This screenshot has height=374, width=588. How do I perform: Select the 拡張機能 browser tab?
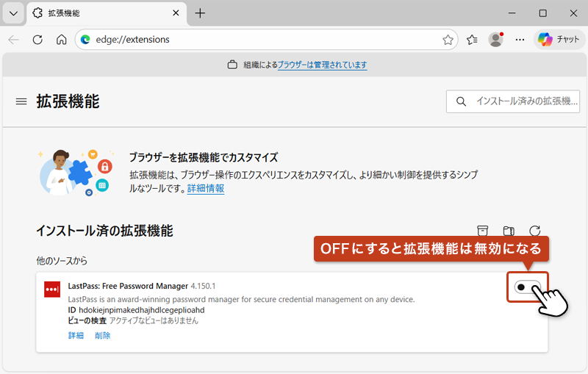click(107, 13)
